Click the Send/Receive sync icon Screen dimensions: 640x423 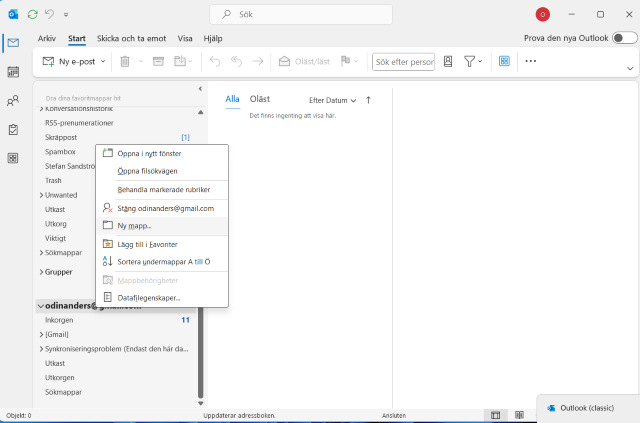(33, 14)
